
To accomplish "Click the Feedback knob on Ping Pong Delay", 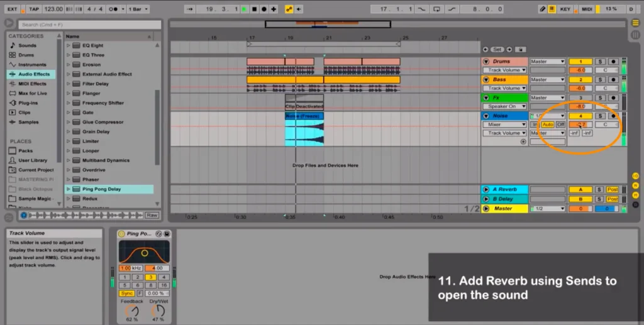I will point(132,311).
